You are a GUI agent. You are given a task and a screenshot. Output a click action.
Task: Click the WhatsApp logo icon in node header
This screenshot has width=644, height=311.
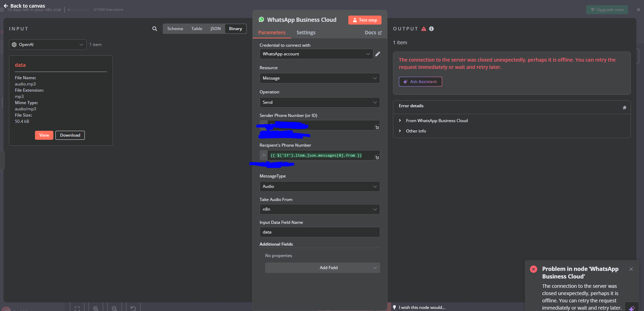click(x=261, y=20)
